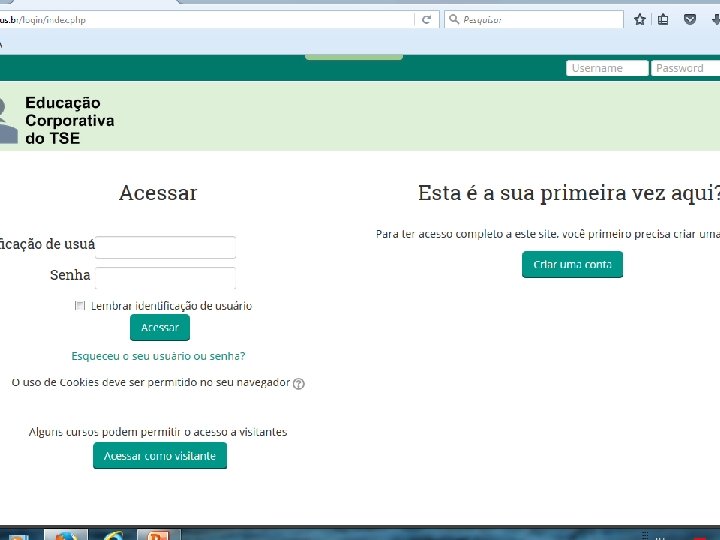Click the Acessar heading text
The width and height of the screenshot is (720, 540).
[x=158, y=193]
